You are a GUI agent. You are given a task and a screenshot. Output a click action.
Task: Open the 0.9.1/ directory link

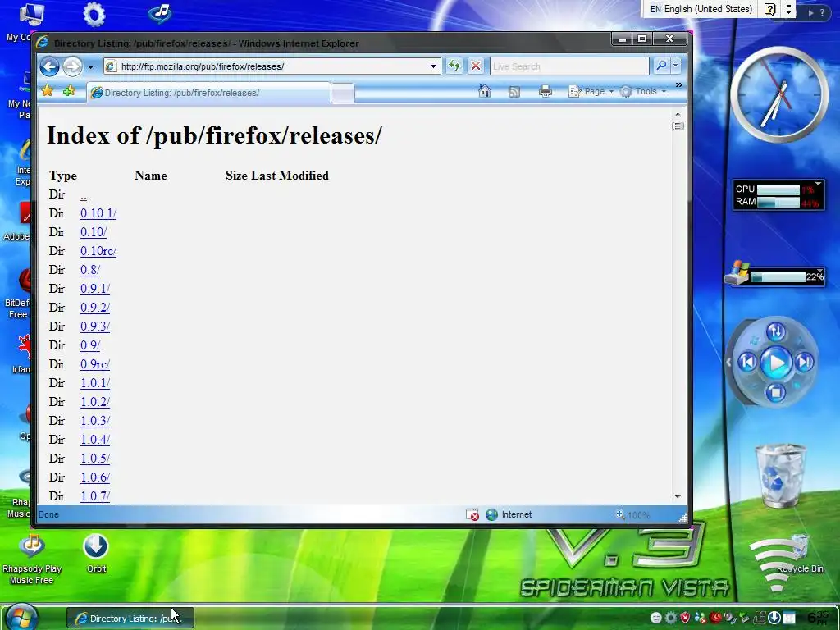coord(95,289)
